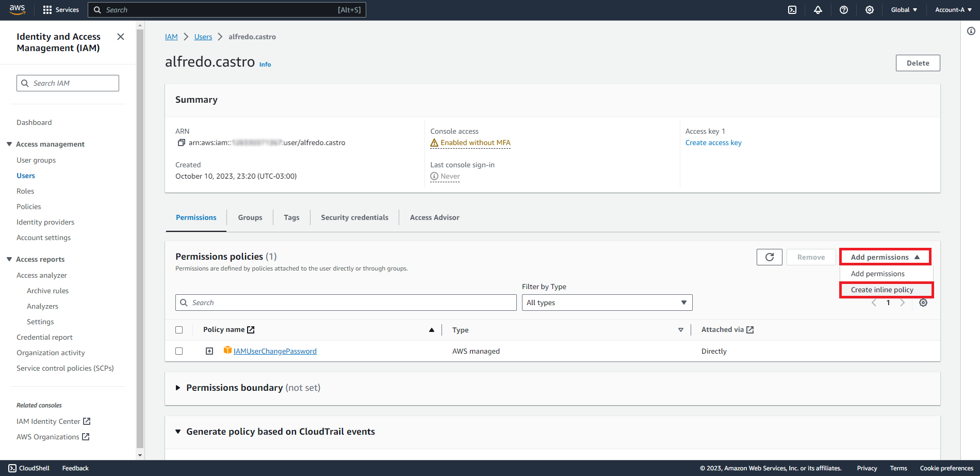The image size is (980, 476).
Task: Focus the top AWS search box
Action: point(227,10)
